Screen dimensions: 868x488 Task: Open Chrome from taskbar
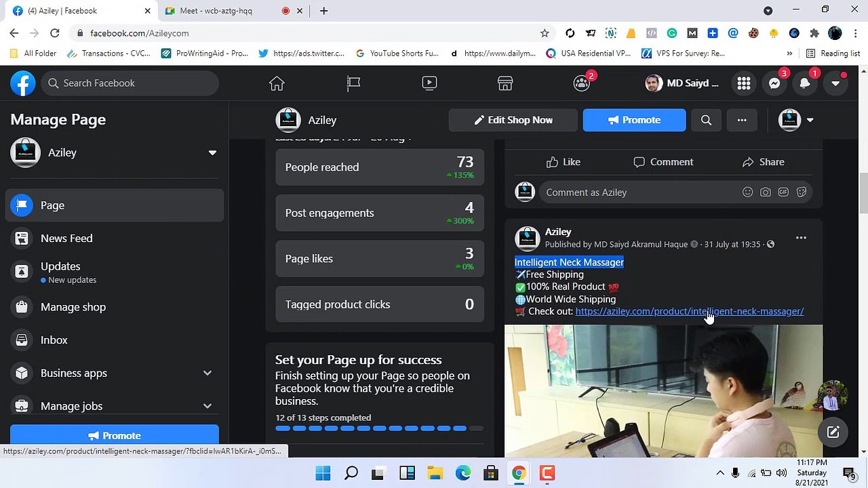pyautogui.click(x=519, y=473)
